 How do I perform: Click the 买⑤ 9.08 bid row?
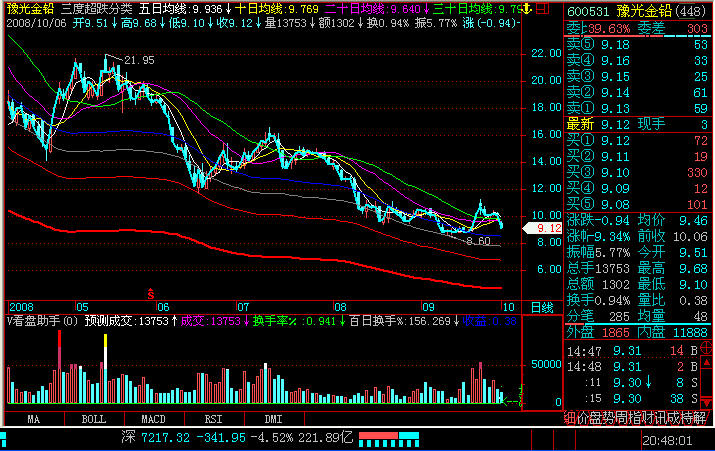(x=637, y=204)
